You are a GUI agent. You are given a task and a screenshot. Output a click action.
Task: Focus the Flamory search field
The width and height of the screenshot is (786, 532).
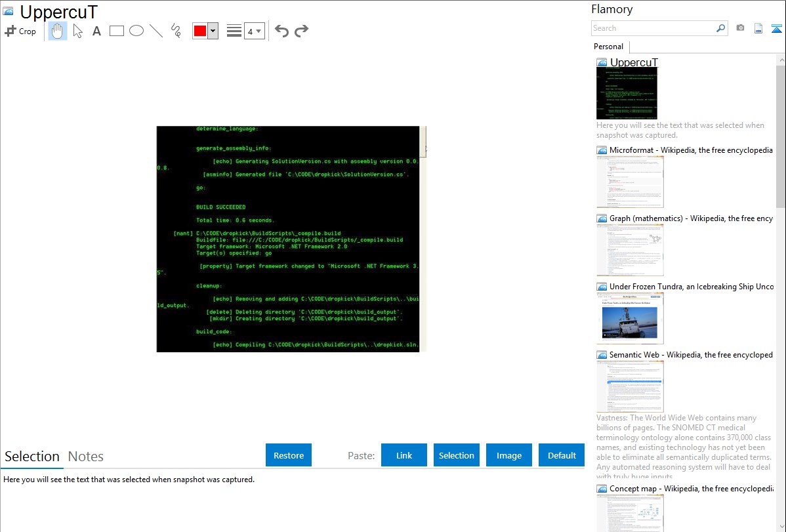click(653, 28)
